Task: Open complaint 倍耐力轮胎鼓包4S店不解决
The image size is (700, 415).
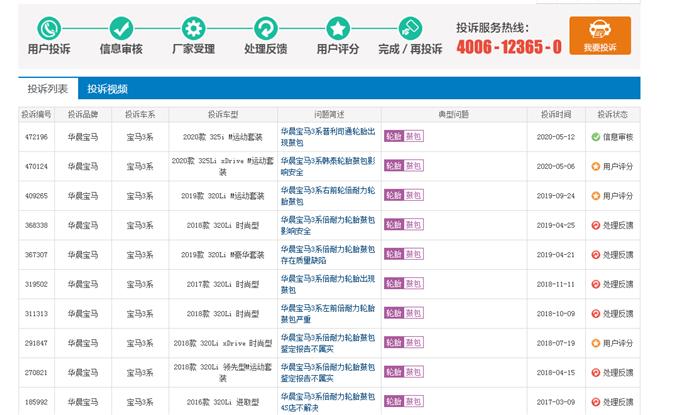Action: tap(328, 402)
